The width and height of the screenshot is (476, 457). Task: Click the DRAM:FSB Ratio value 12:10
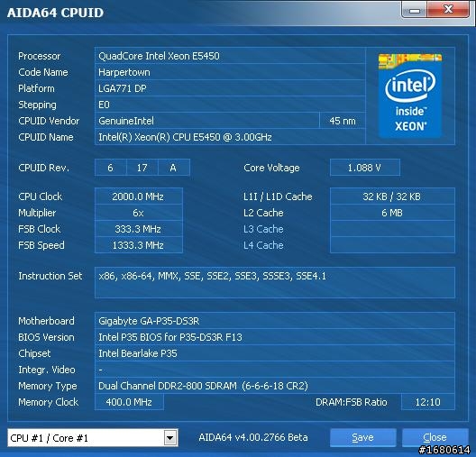427,402
